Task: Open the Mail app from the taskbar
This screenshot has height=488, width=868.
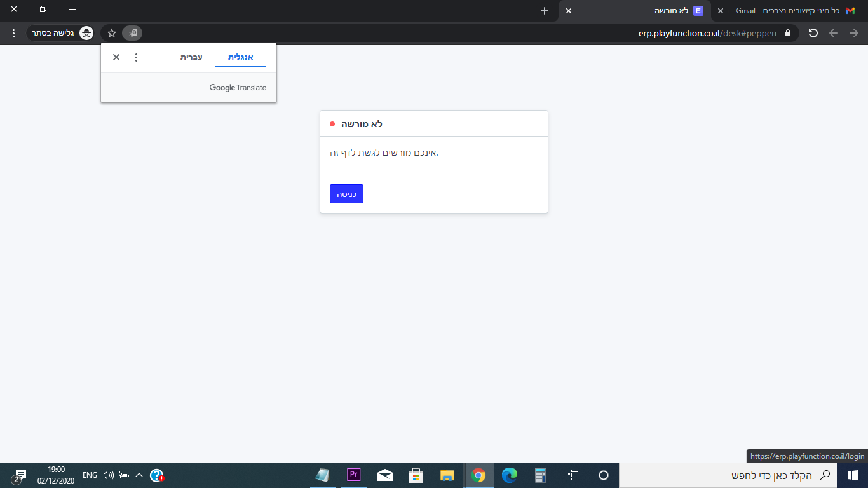Action: coord(385,475)
